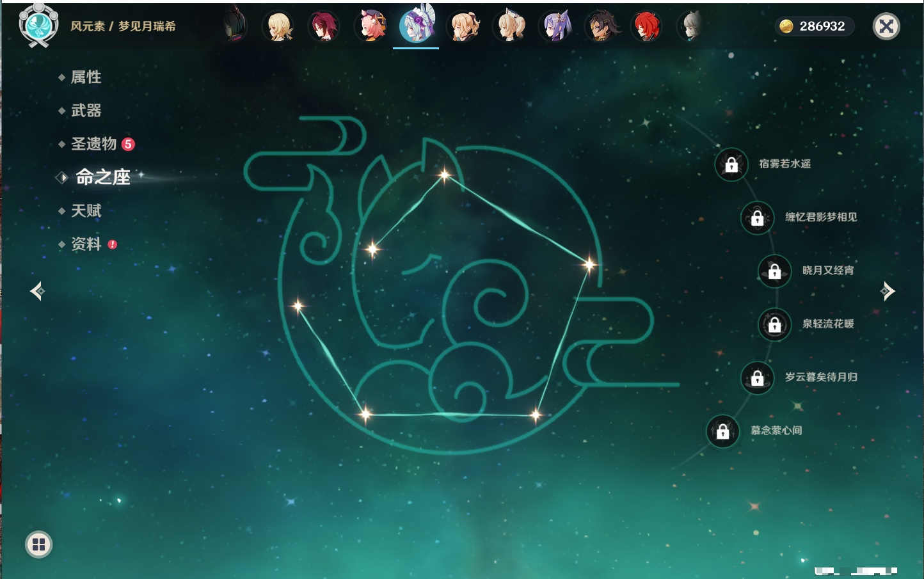This screenshot has height=579, width=924.
Task: View the locked constellation 泉轻流花暖
Action: 775,324
